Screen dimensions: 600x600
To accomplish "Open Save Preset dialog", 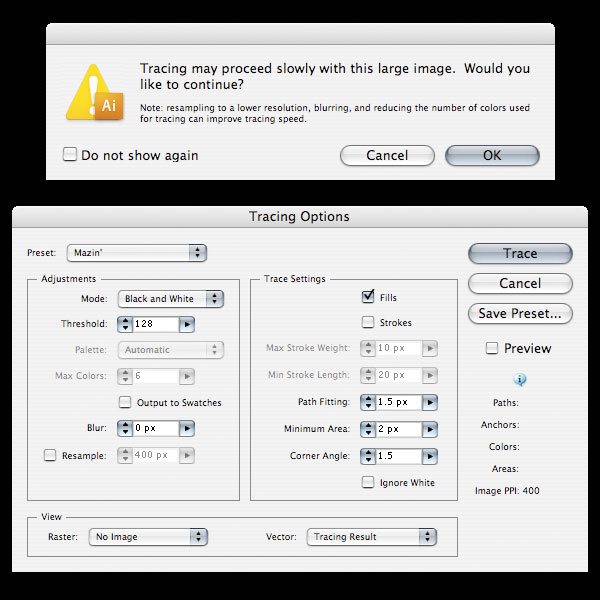I will tap(520, 313).
